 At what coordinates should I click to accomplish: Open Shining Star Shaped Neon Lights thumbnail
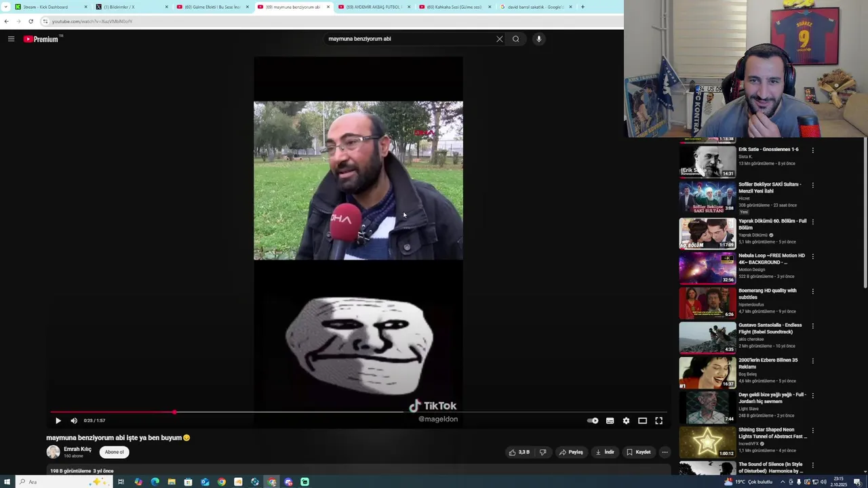(707, 442)
